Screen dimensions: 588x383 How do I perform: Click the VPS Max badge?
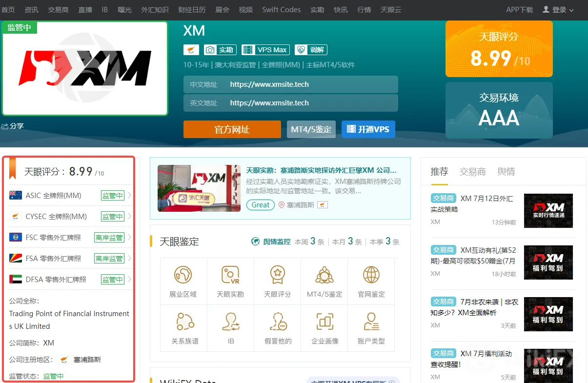click(x=265, y=50)
